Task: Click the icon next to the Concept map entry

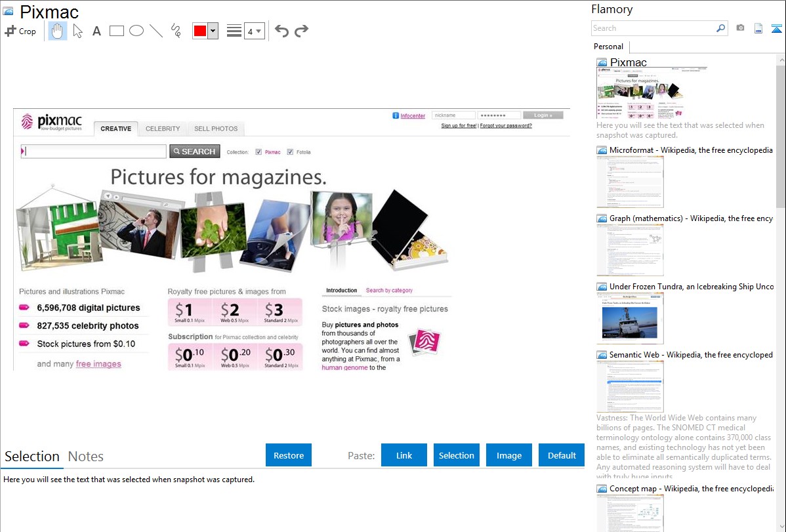Action: 602,489
